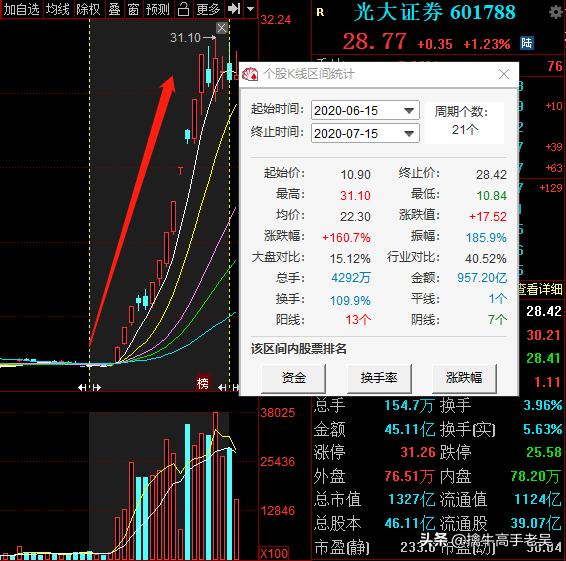Click the 流通值 value 1124亿
566x561 pixels.
coord(538,500)
